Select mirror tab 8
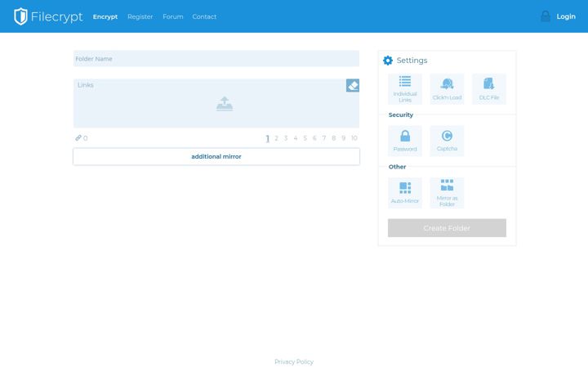 [333, 138]
